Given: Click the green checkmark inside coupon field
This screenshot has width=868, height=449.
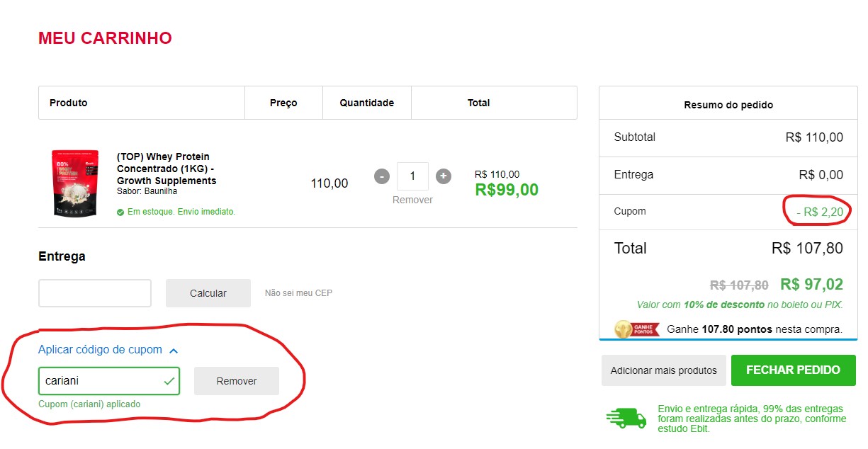Looking at the screenshot, I should point(169,381).
